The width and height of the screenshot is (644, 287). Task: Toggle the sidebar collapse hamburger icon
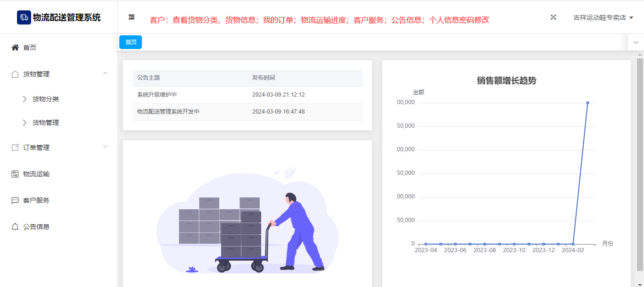click(x=132, y=17)
